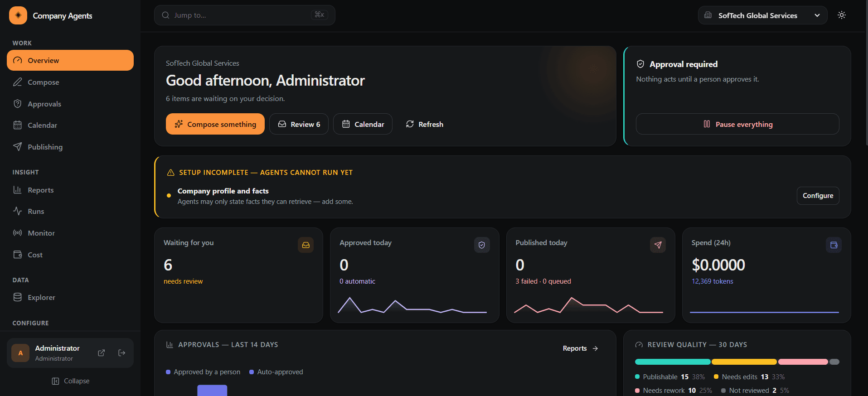Open the SofTech Global Services company dropdown
Image resolution: width=868 pixels, height=396 pixels.
click(762, 15)
